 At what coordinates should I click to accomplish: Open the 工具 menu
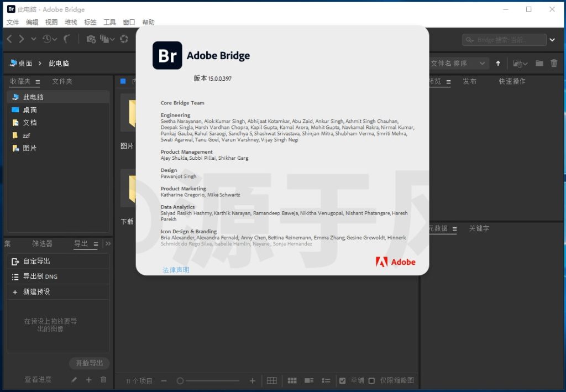(110, 22)
